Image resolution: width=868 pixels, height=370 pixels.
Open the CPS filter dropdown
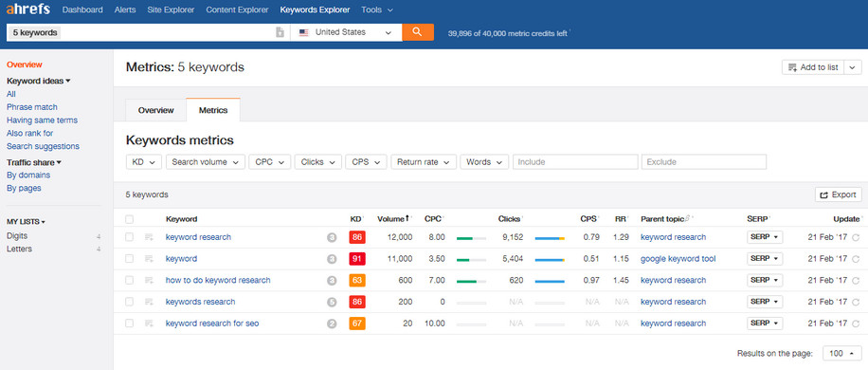point(366,162)
